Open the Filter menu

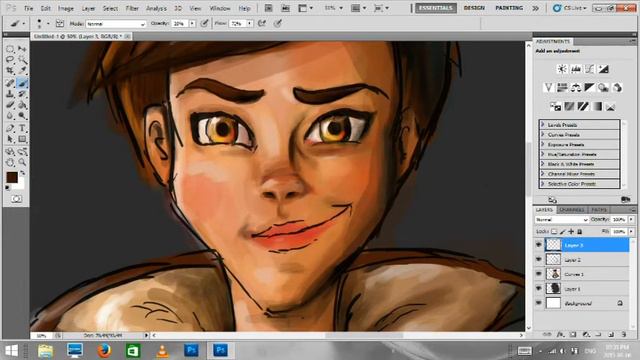pos(132,8)
